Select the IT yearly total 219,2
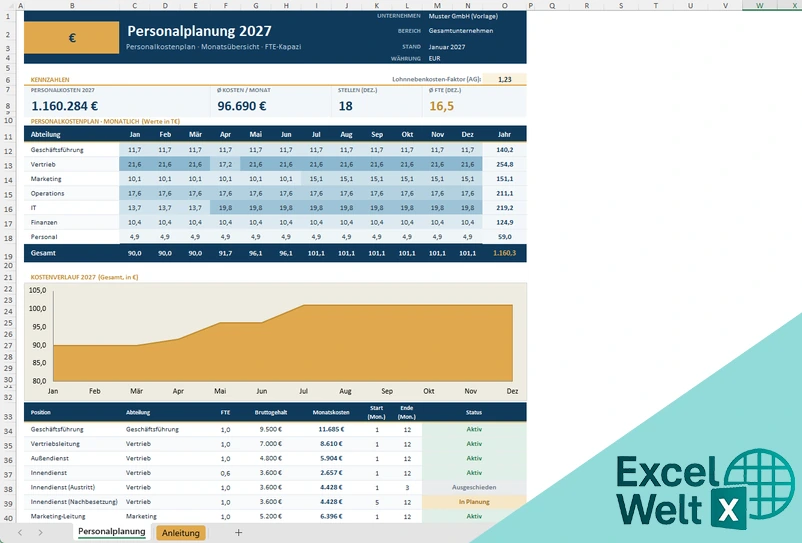The width and height of the screenshot is (802, 543). point(504,208)
